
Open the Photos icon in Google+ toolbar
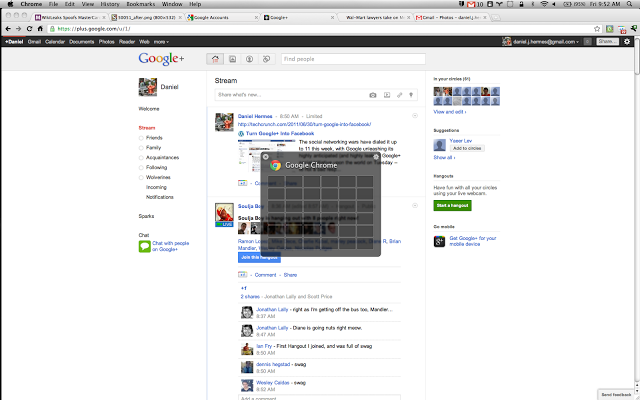click(x=232, y=59)
